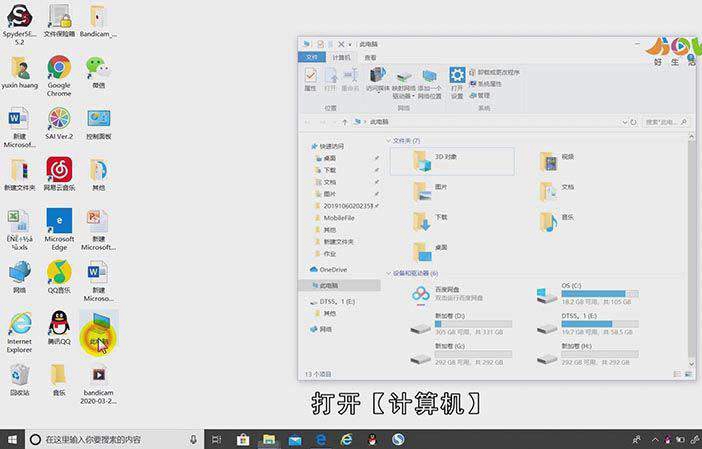Click 卸载或更改程序 in the ribbon

(495, 72)
